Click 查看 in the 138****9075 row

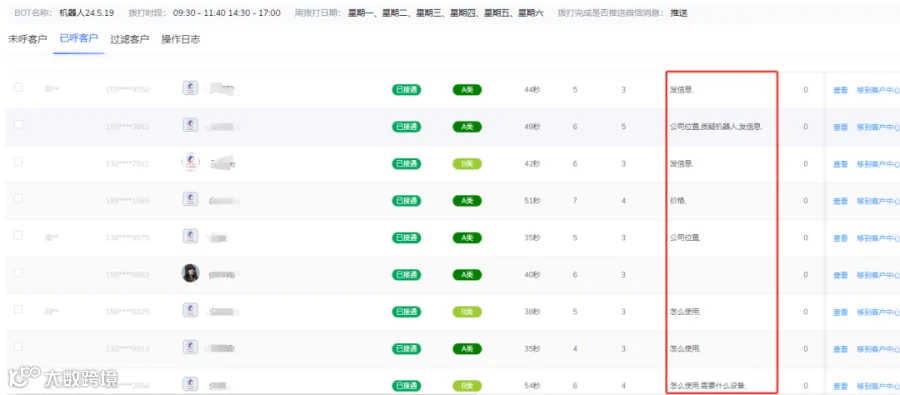pyautogui.click(x=840, y=238)
